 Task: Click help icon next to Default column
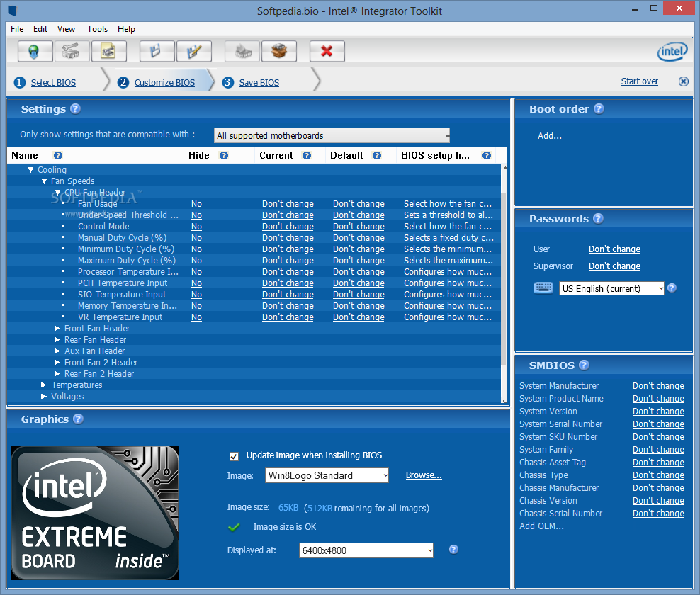click(x=377, y=155)
